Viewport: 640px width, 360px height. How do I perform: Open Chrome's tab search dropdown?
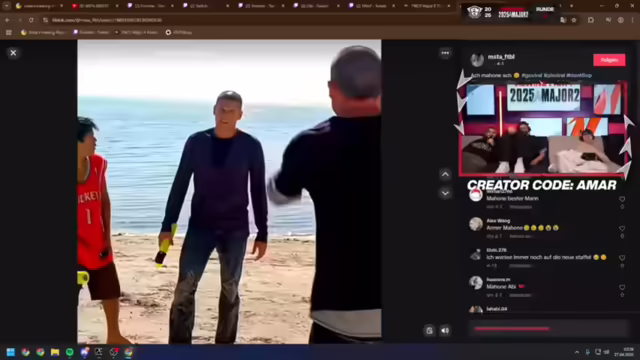[7, 6]
